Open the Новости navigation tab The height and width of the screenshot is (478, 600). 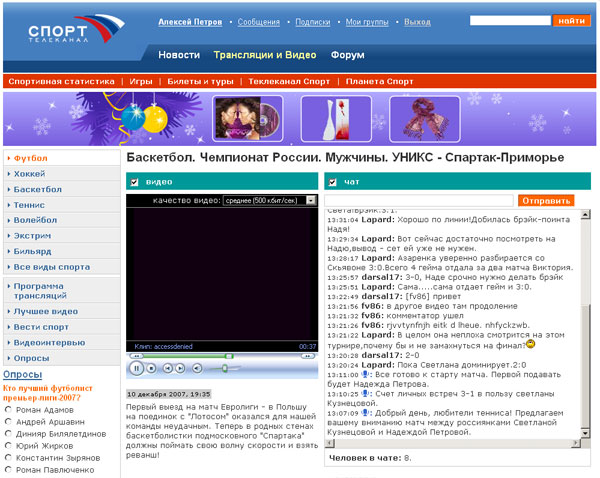pos(179,55)
